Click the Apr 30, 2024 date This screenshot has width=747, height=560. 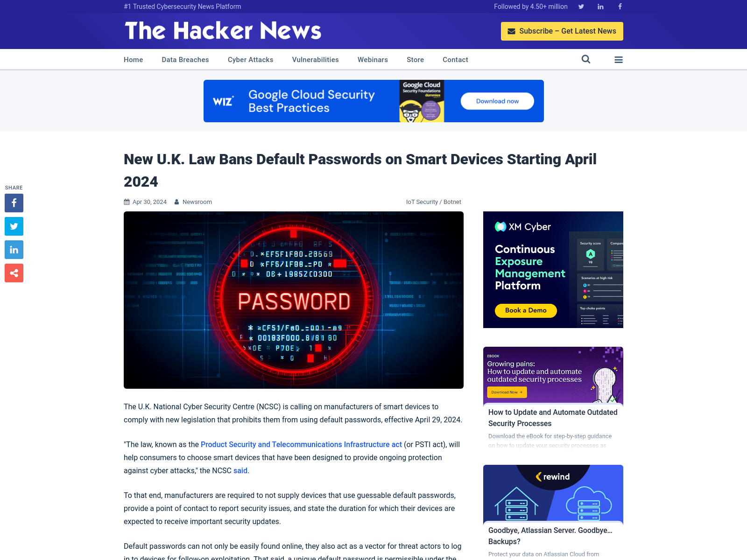point(149,202)
